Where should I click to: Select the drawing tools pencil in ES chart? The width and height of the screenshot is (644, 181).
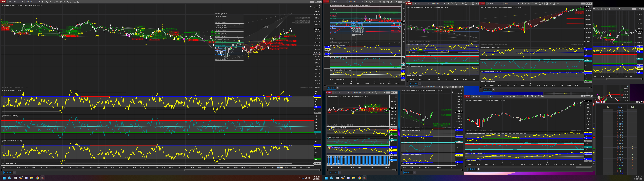(x=47, y=2)
